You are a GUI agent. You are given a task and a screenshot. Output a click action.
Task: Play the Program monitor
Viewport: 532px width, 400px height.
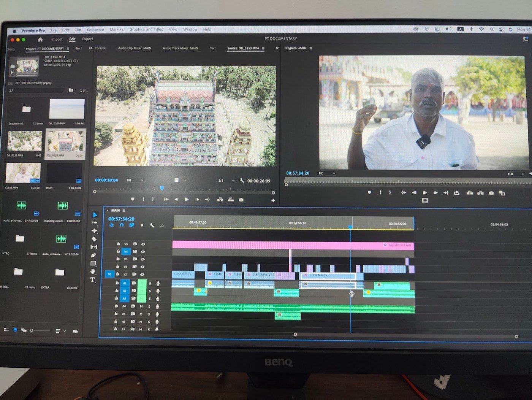click(425, 193)
